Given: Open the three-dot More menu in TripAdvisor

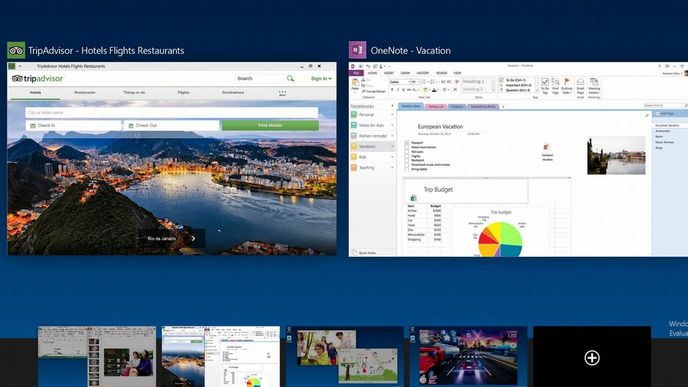Looking at the screenshot, I should tap(282, 93).
